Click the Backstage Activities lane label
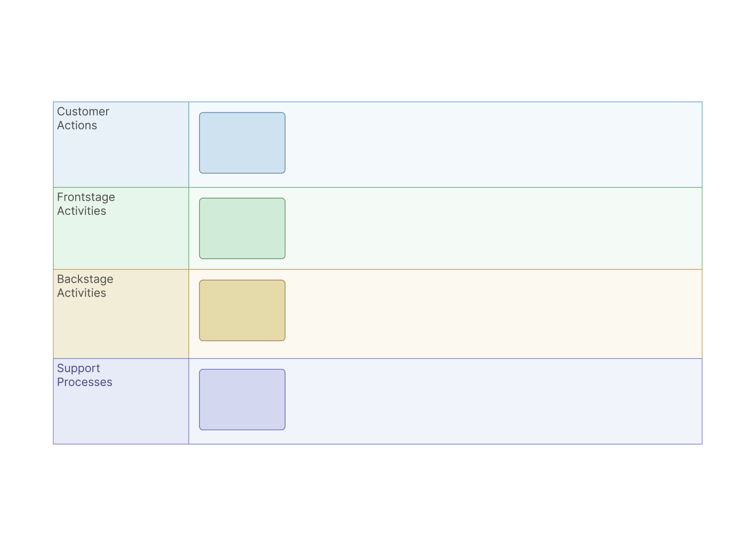This screenshot has width=756, height=546. (85, 286)
